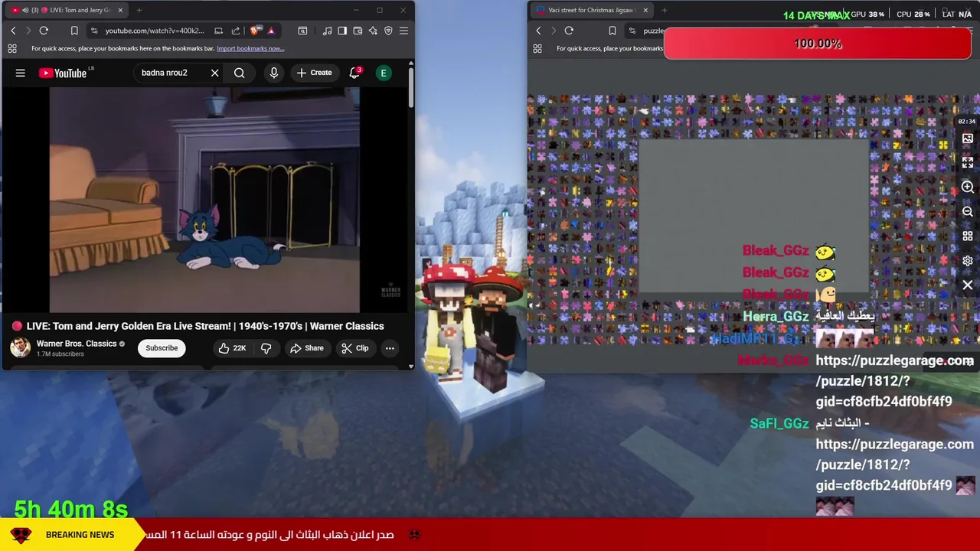Subscribe to Warner Bros. Classics

[162, 348]
